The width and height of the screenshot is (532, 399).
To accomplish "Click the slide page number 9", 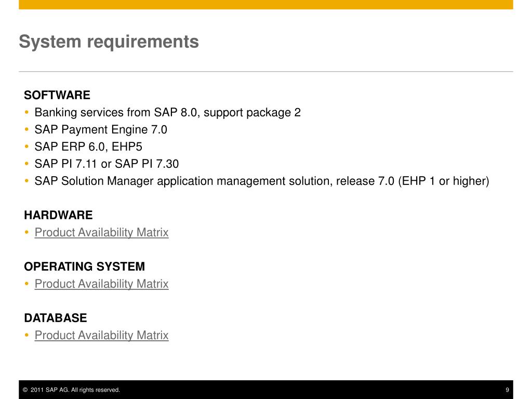I will click(x=507, y=390).
